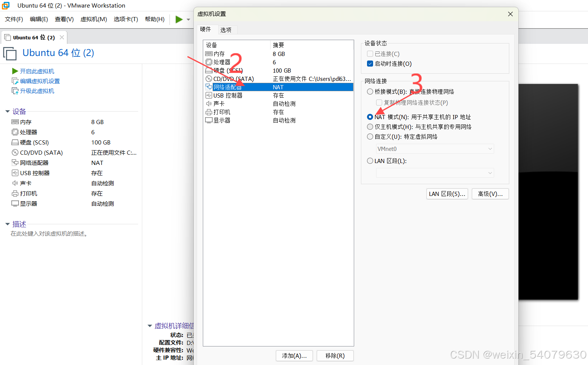588x365 pixels.
Task: Switch to the 硬件 tab in the dialog
Action: pos(205,29)
